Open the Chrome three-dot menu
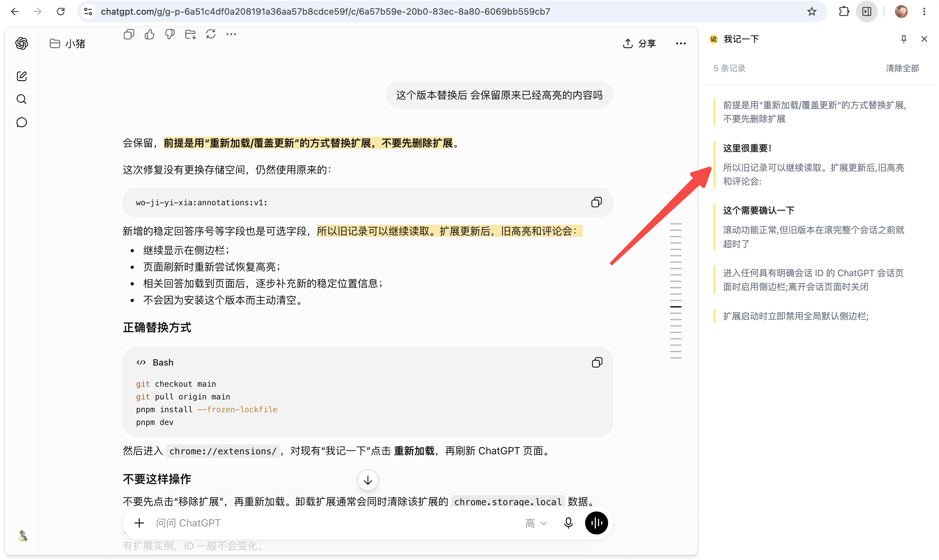 924,12
